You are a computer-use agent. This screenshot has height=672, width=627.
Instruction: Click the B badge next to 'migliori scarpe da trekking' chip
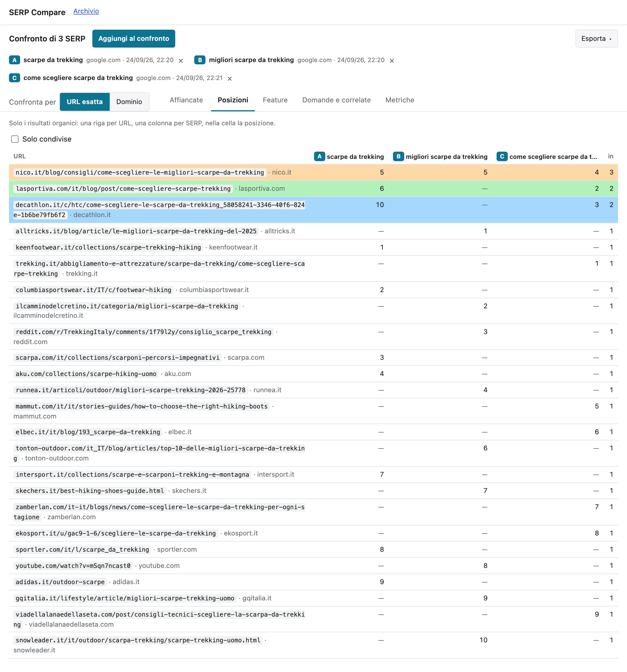200,60
